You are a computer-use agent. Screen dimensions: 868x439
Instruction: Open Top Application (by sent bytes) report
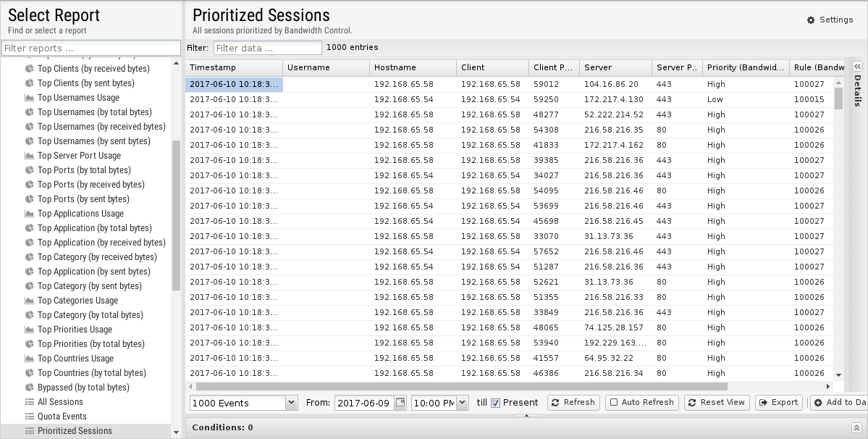93,271
